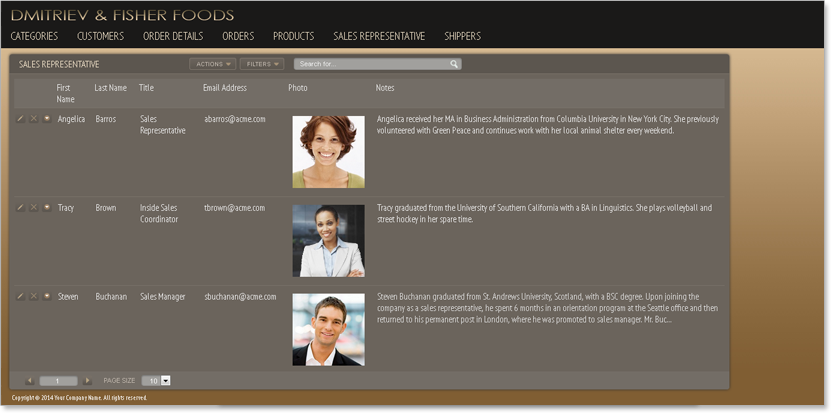The height and width of the screenshot is (414, 833).
Task: Click the magnifier search icon in search box
Action: pyautogui.click(x=454, y=64)
